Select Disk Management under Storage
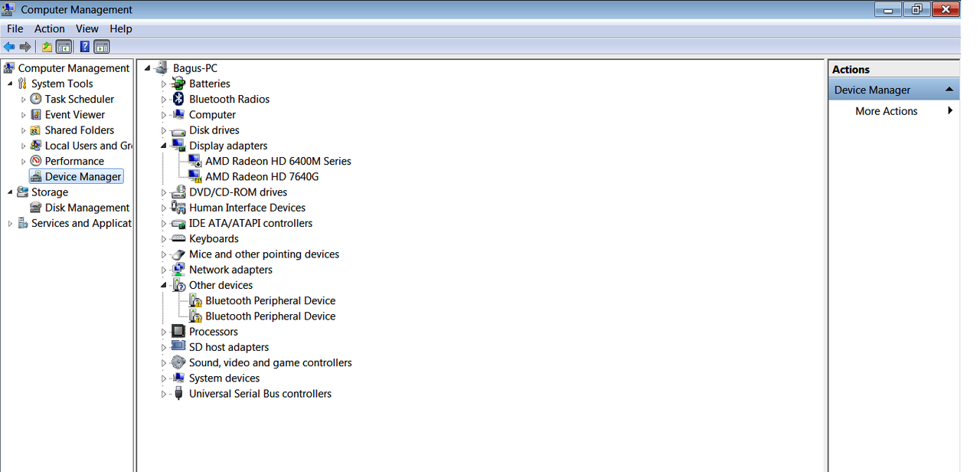This screenshot has width=980, height=472. pos(87,208)
